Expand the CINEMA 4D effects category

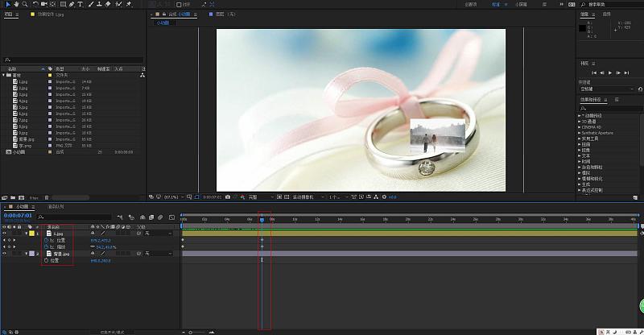pos(580,126)
